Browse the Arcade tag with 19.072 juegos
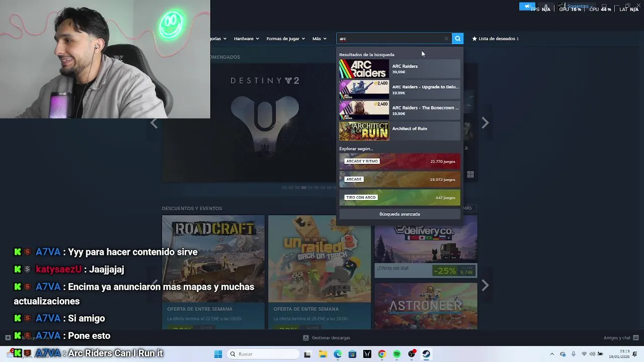Viewport: 644px width, 362px height. point(399,179)
